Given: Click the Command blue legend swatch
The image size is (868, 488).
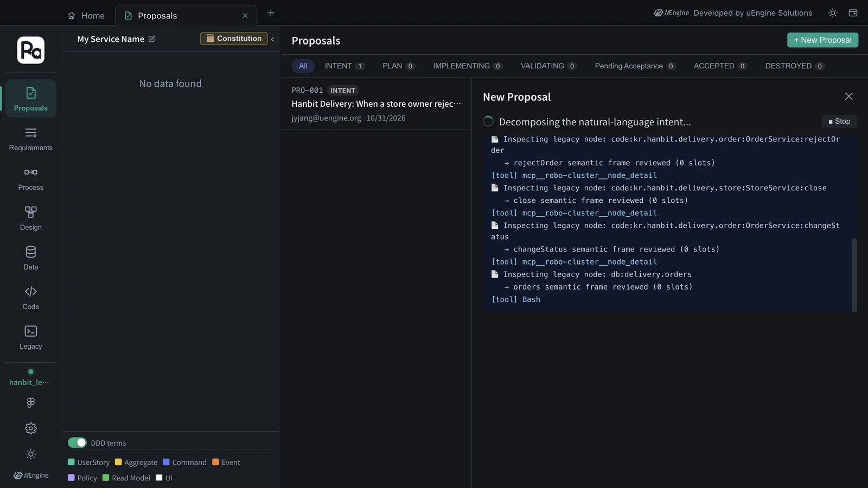Looking at the screenshot, I should pyautogui.click(x=166, y=462).
